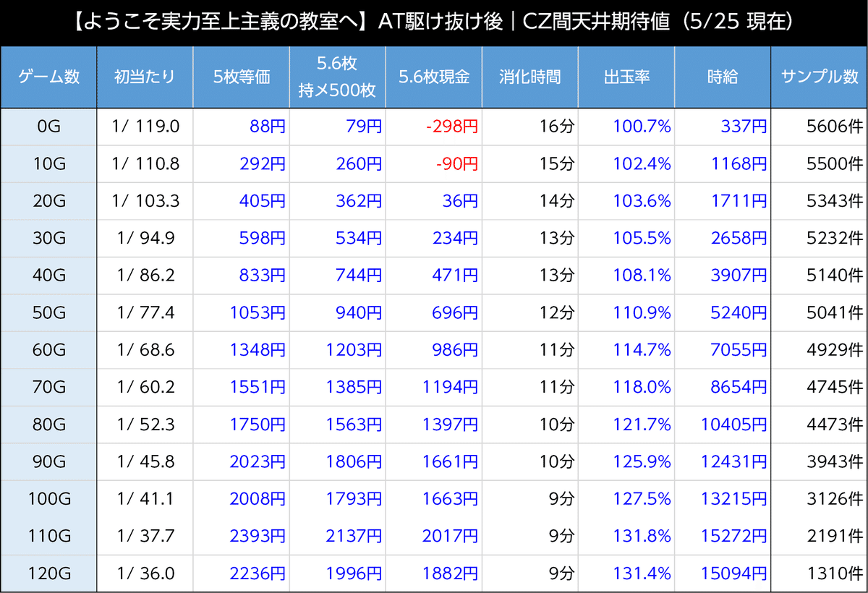This screenshot has width=868, height=593.
Task: Click the 1/ 77.4 probability cell
Action: pyautogui.click(x=145, y=313)
